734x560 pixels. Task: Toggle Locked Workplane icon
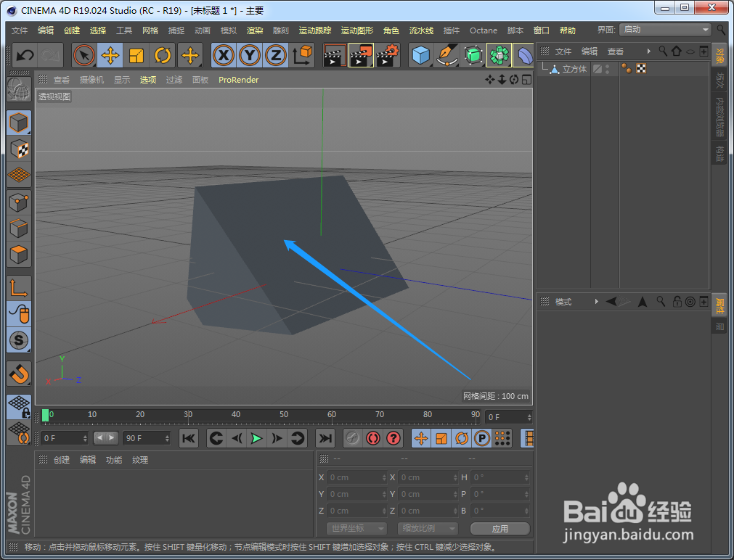pos(19,406)
